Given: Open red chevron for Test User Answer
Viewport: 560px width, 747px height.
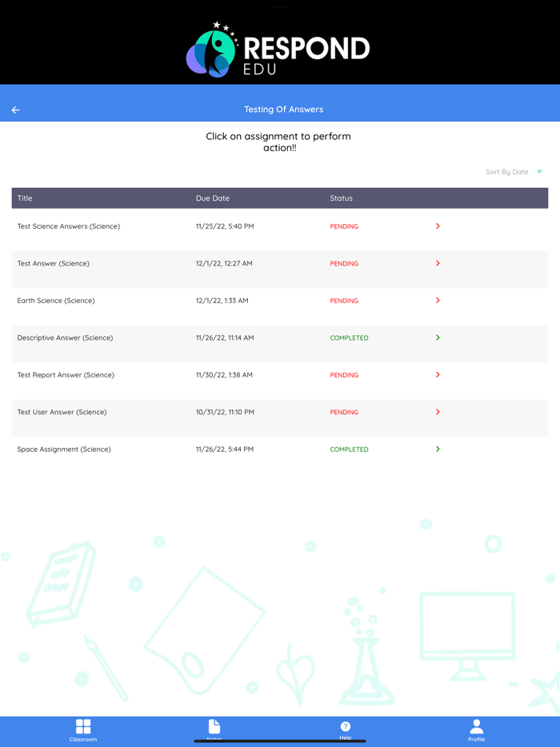Looking at the screenshot, I should click(x=438, y=412).
